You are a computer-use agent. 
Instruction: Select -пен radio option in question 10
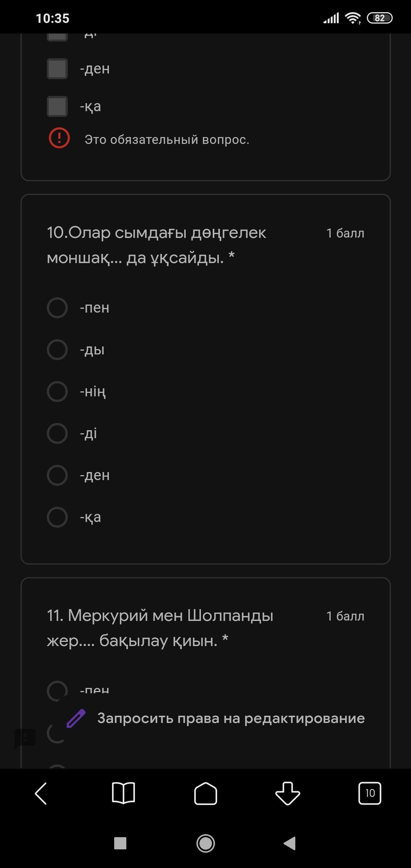57,308
